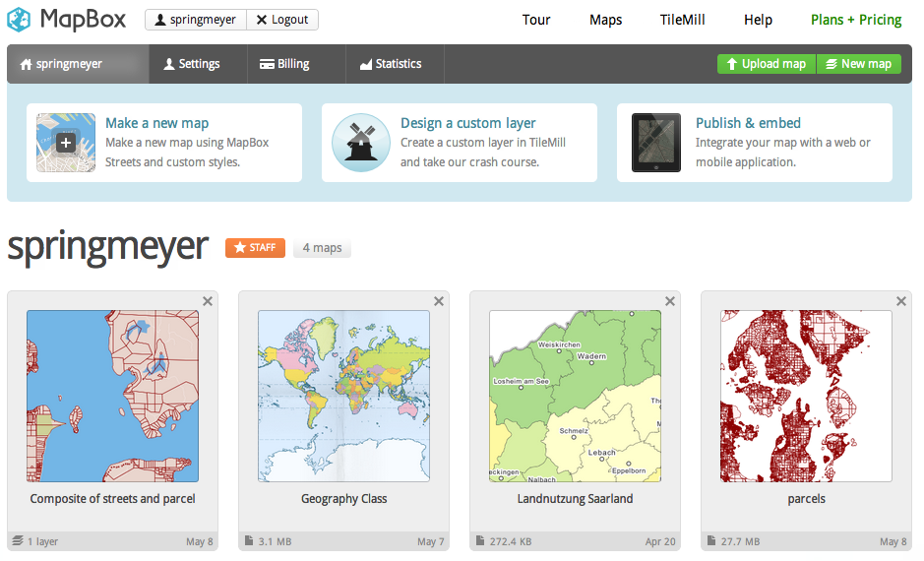Screen dimensions: 924x561
Task: Open the Geography Class world map thumbnail
Action: (x=343, y=396)
